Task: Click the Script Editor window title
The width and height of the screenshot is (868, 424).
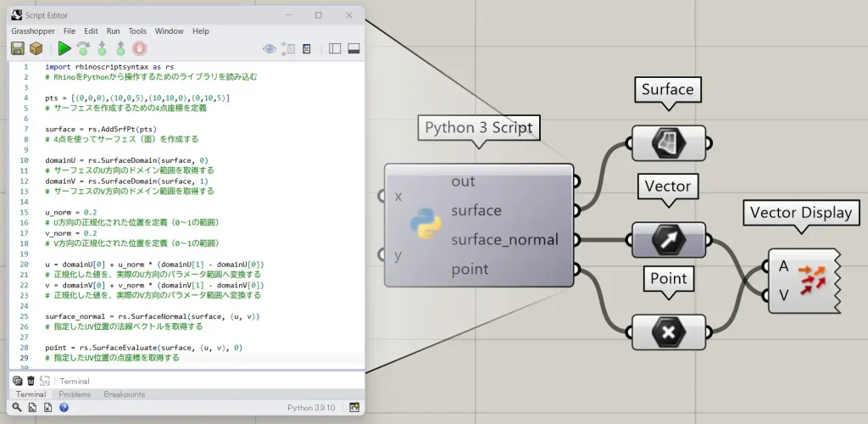Action: tap(47, 15)
